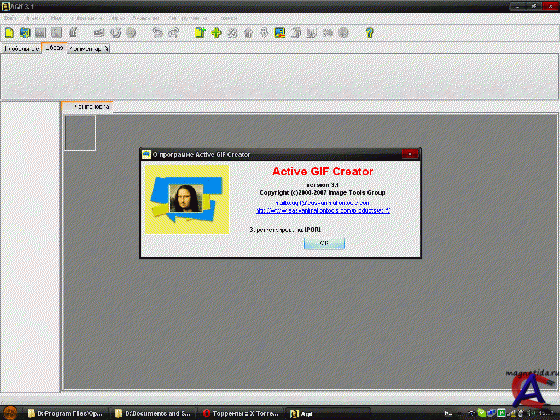Click the yellow question mark Help icon
The width and height of the screenshot is (560, 420).
pos(369,33)
